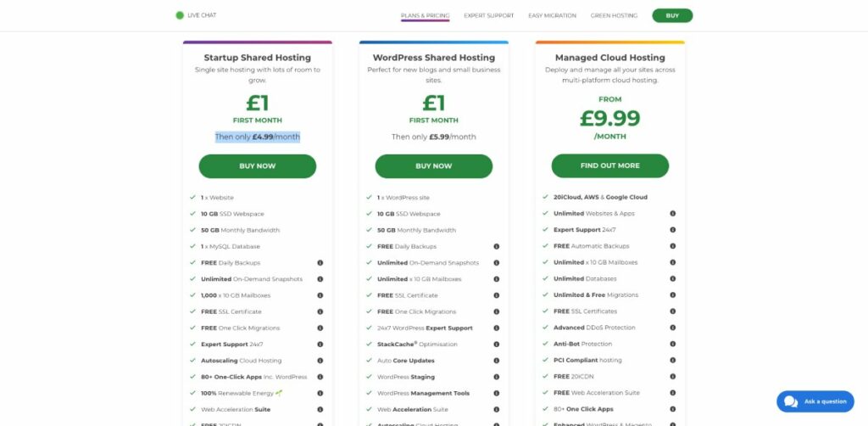The width and height of the screenshot is (868, 426).
Task: Select Easy Migration in top navigation
Action: [x=552, y=15]
